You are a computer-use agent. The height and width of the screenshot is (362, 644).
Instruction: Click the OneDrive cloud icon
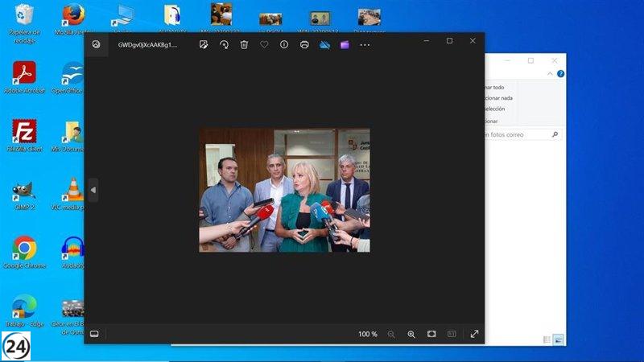pos(325,45)
